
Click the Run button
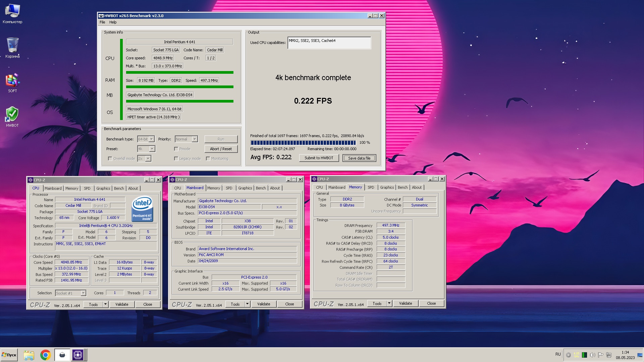click(x=221, y=139)
